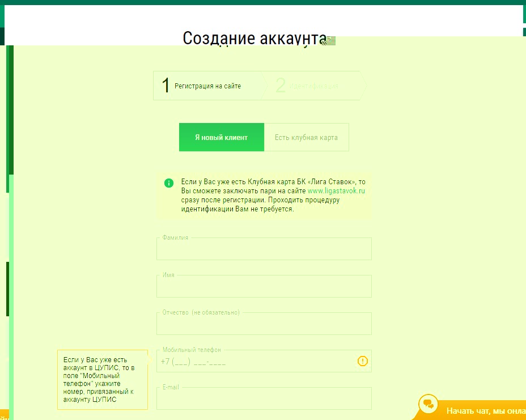Click the grayed number 2 step indicator

click(x=279, y=85)
